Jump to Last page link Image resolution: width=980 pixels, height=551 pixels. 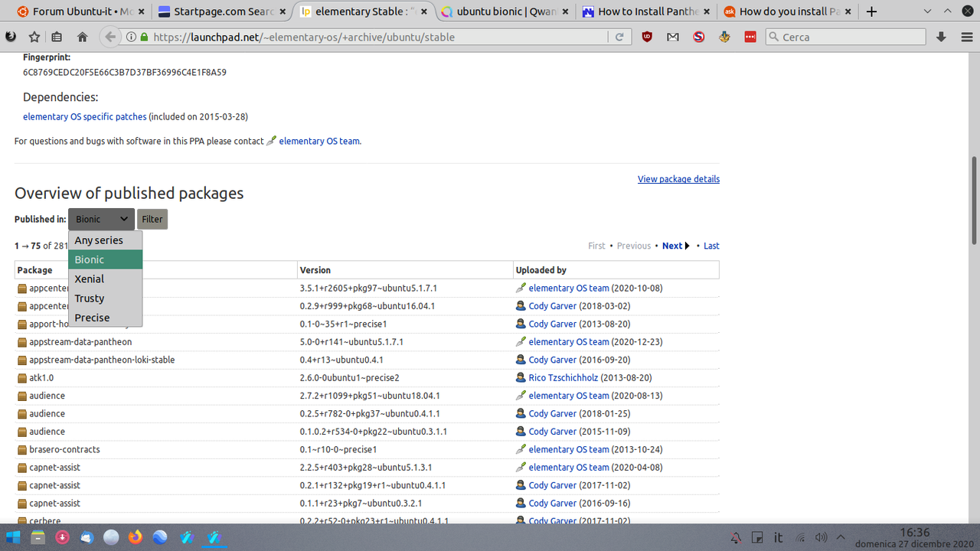pos(711,246)
